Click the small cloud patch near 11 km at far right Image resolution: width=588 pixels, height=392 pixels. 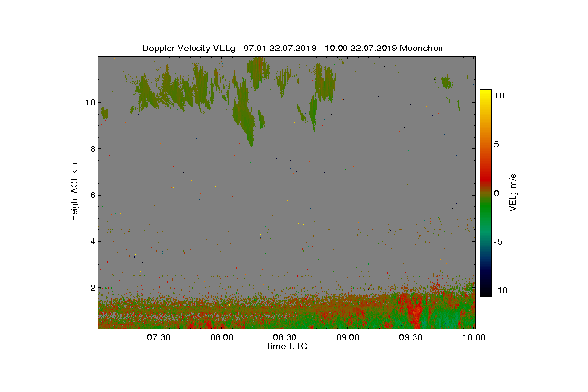(446, 81)
